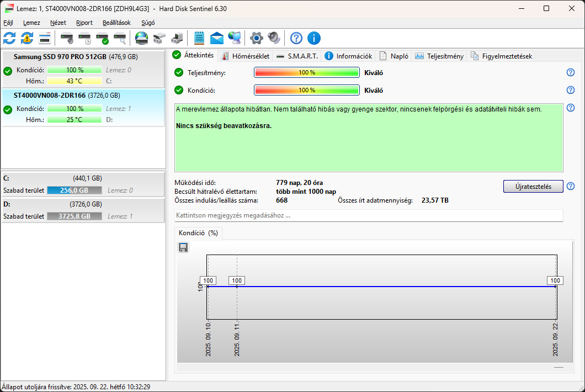Click the comment field 'Kattintson megjegyzés megadásához'
Screen dimensions: 585x392
pos(369,215)
